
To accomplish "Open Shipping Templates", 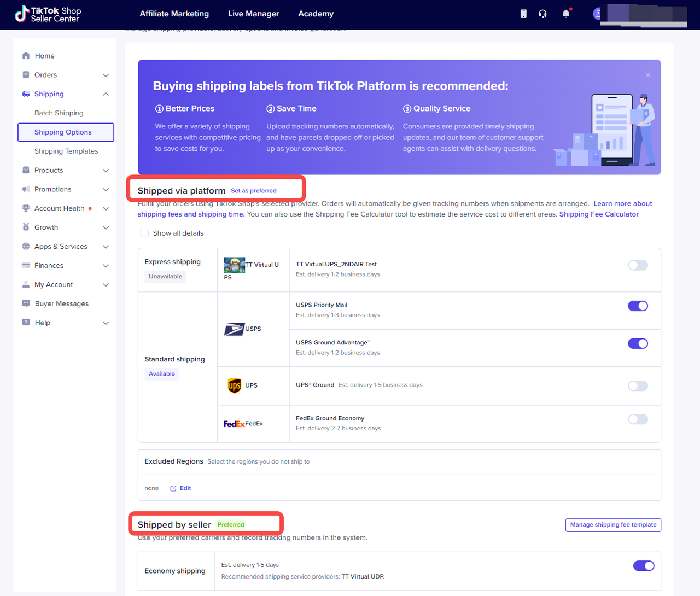I will (66, 151).
